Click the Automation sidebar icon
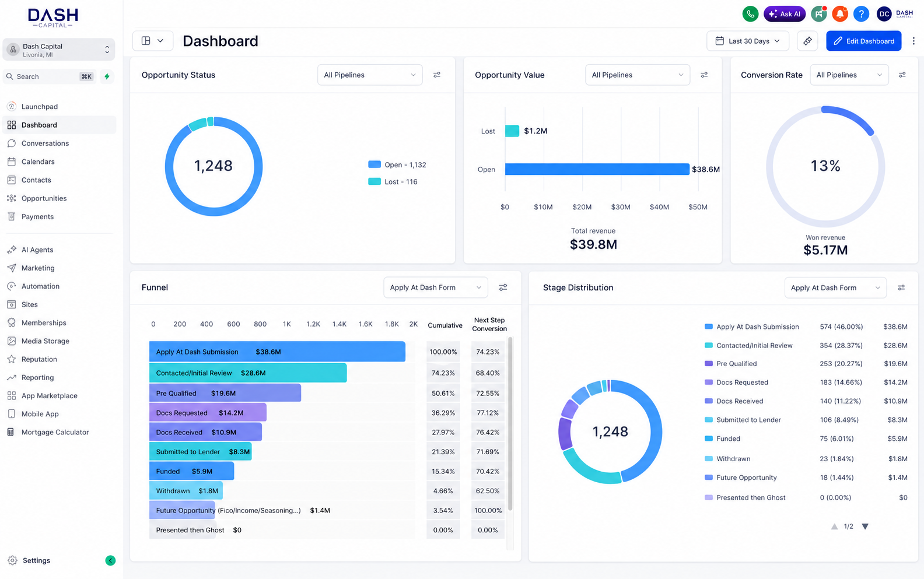 11,286
